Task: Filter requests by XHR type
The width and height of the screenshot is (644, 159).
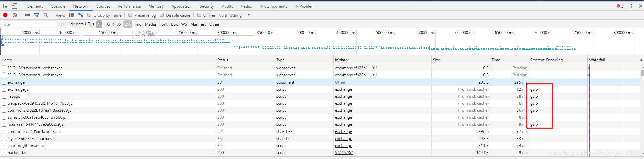Action: click(x=110, y=24)
